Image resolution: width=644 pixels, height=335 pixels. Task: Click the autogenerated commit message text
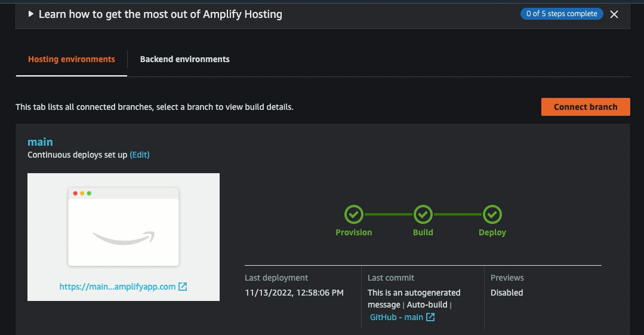pyautogui.click(x=414, y=299)
